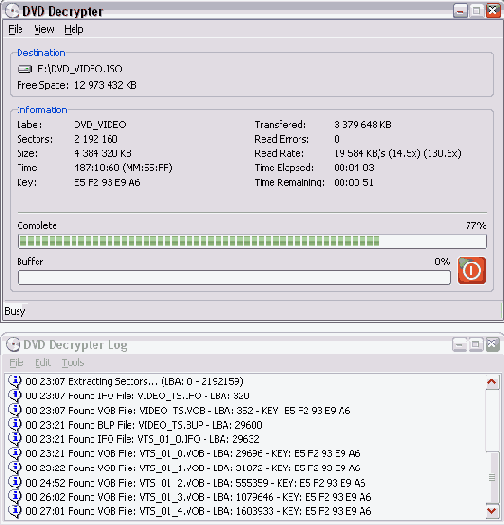
Task: Open the File menu in DVD Decrypter
Action: click(x=15, y=29)
